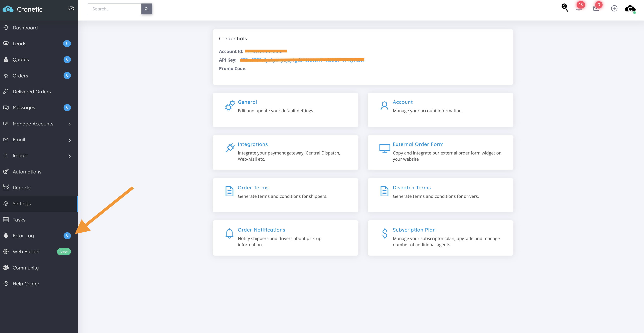Click the Help Center question icon

point(6,284)
